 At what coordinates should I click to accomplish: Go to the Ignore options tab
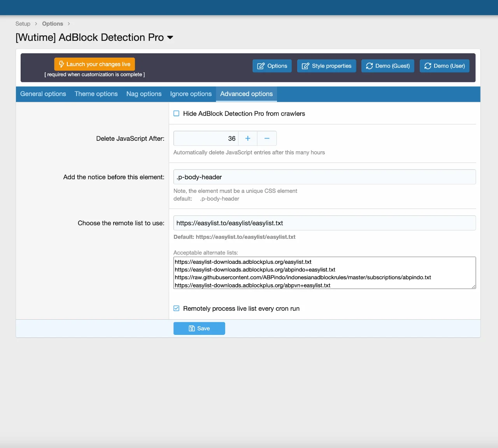[x=191, y=94]
